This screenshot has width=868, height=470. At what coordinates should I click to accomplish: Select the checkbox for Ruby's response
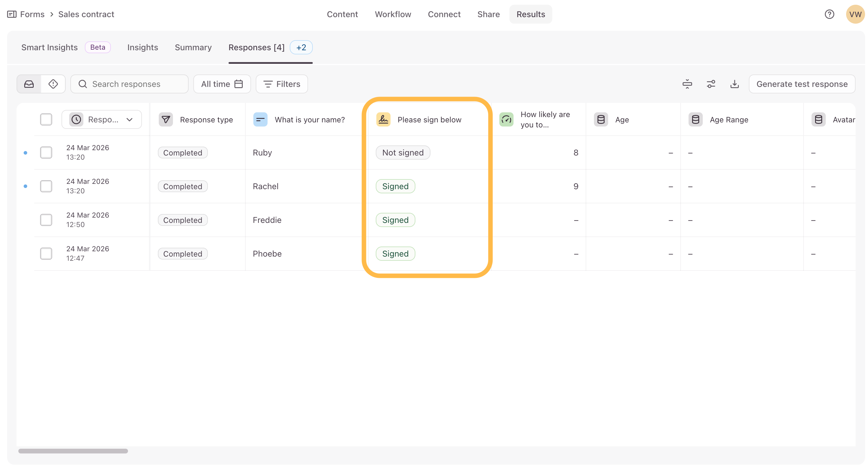tap(46, 153)
